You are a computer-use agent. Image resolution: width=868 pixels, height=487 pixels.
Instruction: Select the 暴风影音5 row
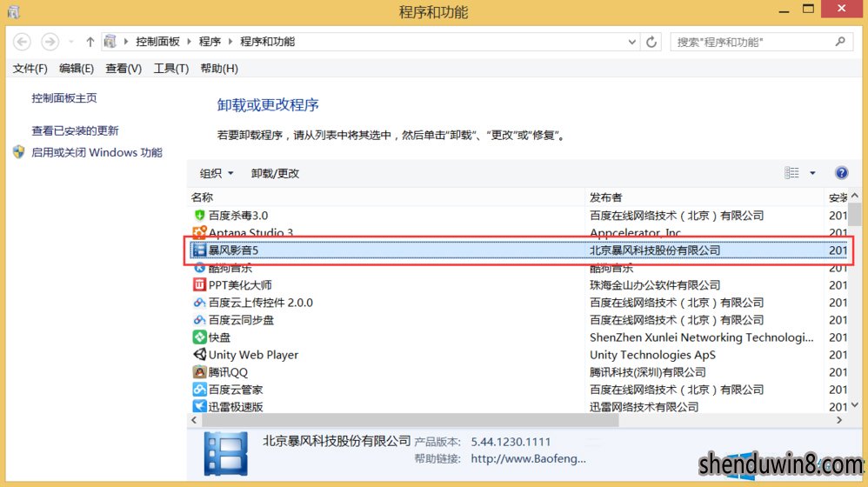tap(518, 250)
